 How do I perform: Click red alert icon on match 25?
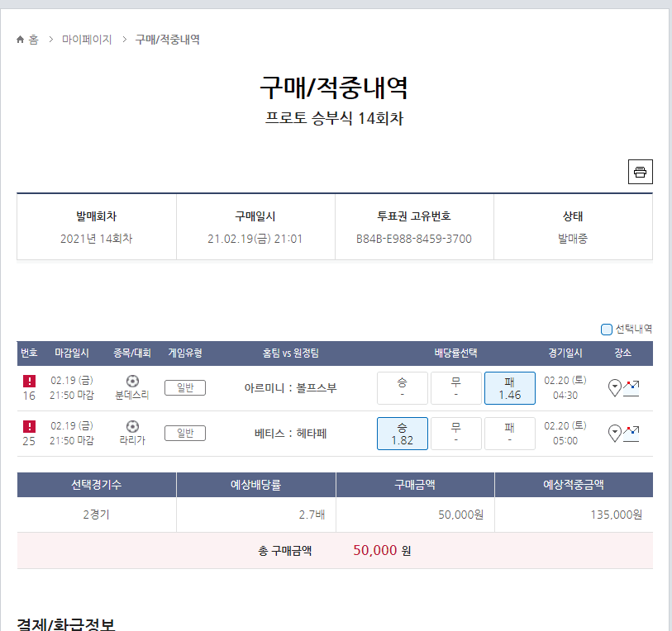[x=29, y=426]
